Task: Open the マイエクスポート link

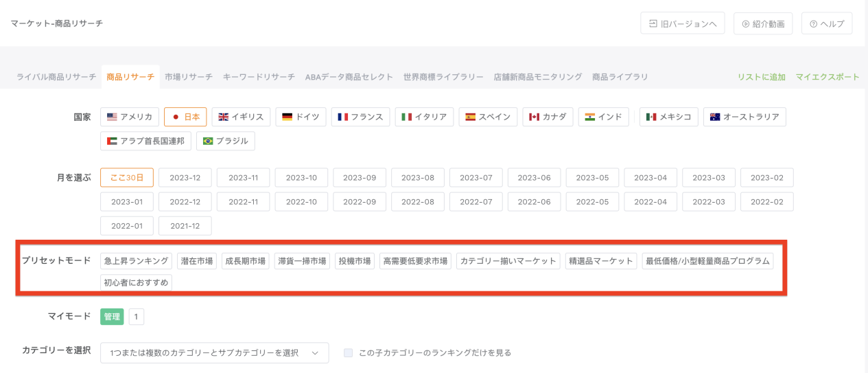Action: (x=827, y=77)
